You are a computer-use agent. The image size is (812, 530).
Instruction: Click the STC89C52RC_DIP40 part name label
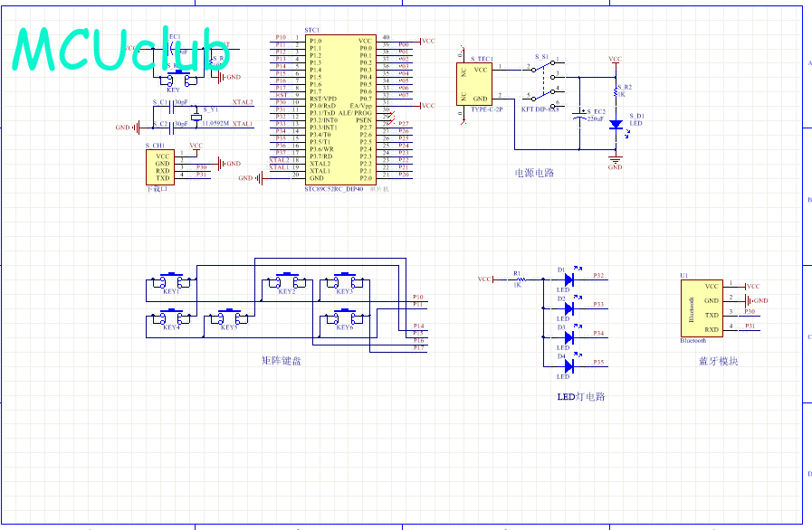tap(334, 189)
